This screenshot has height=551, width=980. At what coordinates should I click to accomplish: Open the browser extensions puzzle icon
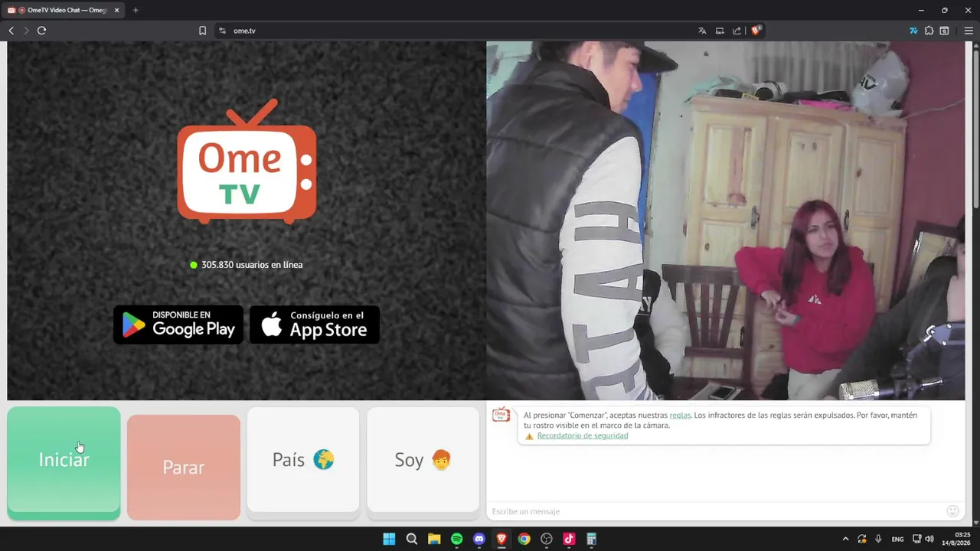coord(929,31)
